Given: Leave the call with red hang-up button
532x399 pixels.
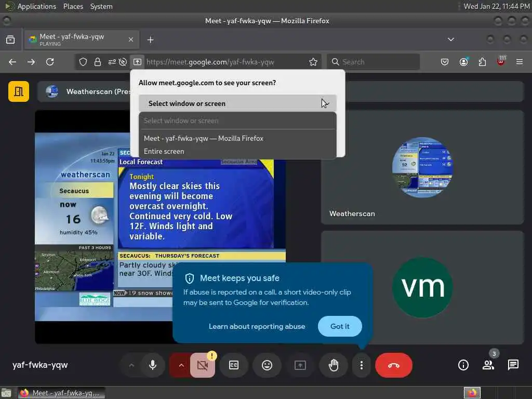Looking at the screenshot, I should coord(394,365).
